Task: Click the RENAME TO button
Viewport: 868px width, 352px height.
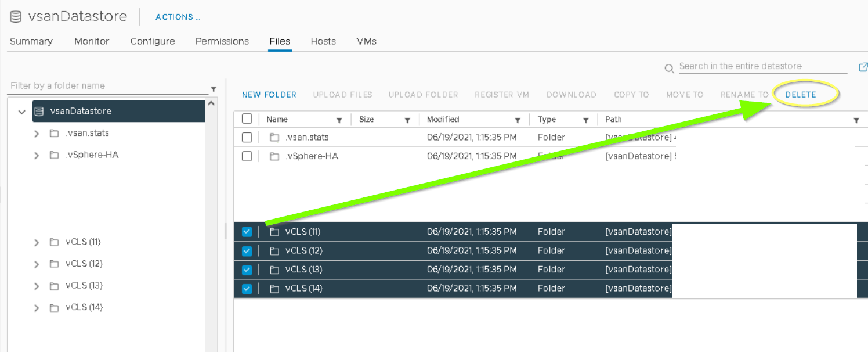Action: (x=744, y=95)
